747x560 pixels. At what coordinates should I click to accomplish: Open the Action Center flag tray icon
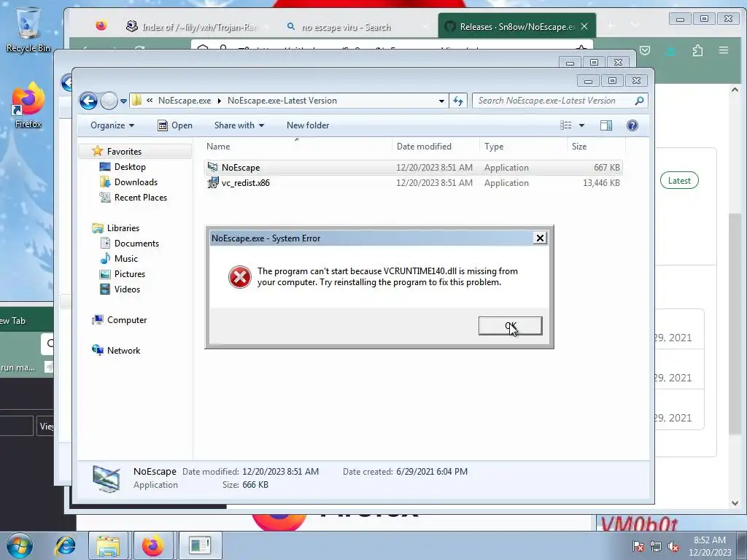pos(638,547)
